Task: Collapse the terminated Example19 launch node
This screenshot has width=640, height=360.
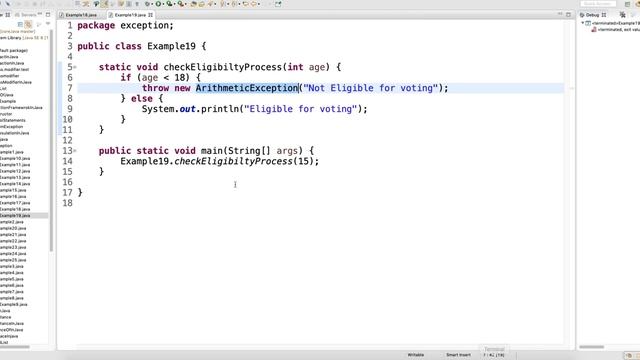Action: click(x=582, y=23)
